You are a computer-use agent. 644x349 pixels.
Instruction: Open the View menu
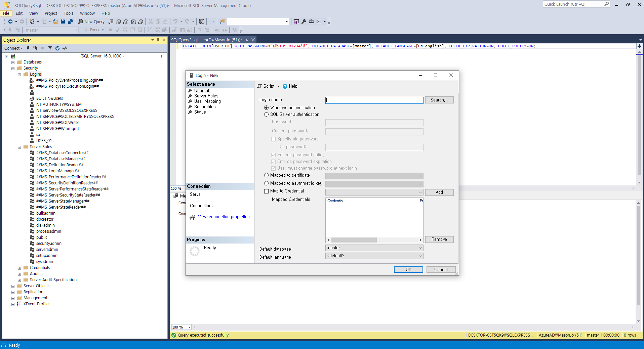tap(34, 13)
